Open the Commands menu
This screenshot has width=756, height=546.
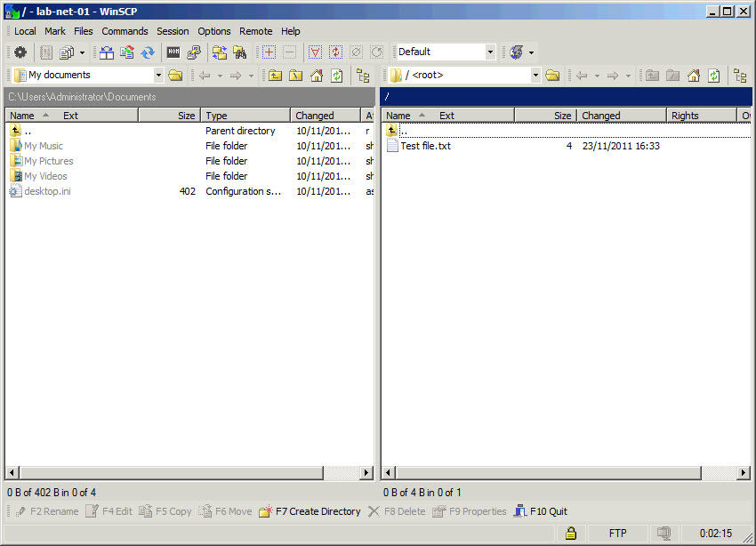coord(125,31)
